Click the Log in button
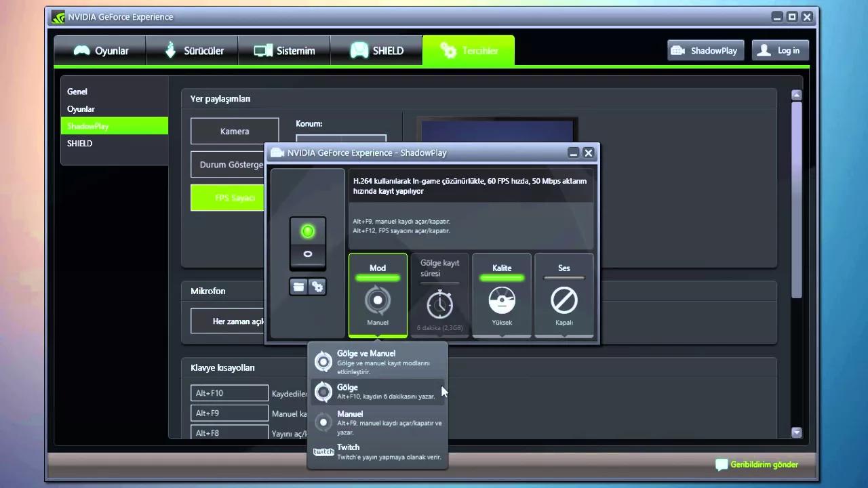This screenshot has height=488, width=868. [780, 50]
